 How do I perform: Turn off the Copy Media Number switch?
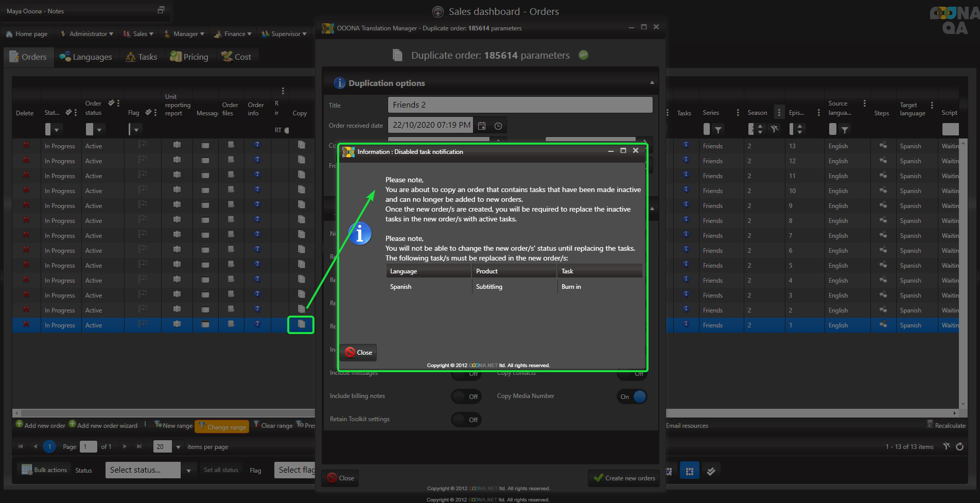coord(632,396)
